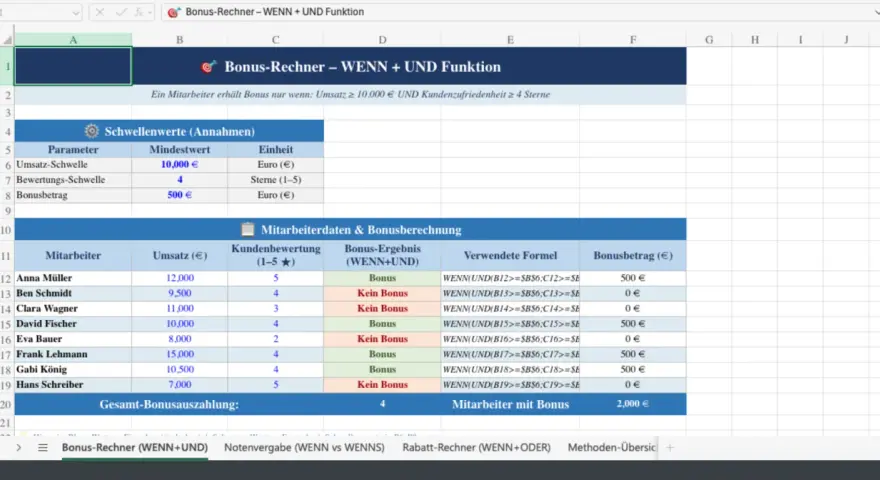
Task: Expand the formula bar with the right-edge chevron
Action: coord(876,12)
